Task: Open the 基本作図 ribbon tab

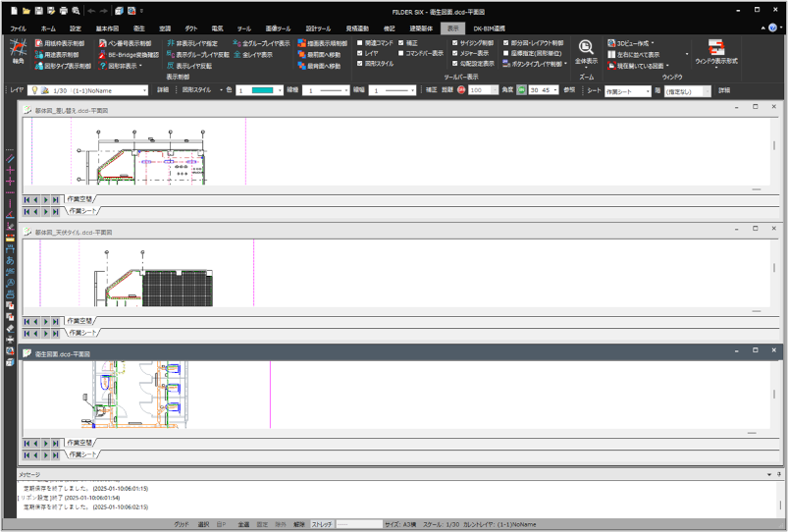Action: tap(108, 28)
